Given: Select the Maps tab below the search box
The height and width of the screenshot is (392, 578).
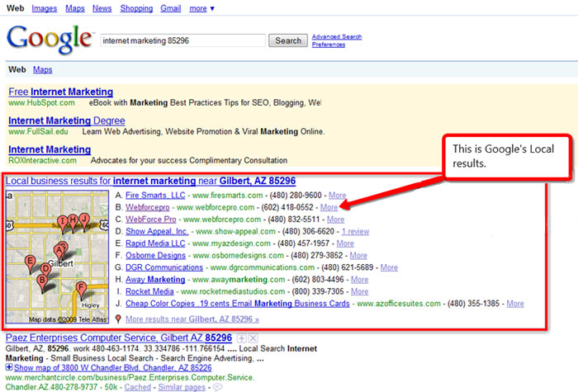Looking at the screenshot, I should (42, 69).
